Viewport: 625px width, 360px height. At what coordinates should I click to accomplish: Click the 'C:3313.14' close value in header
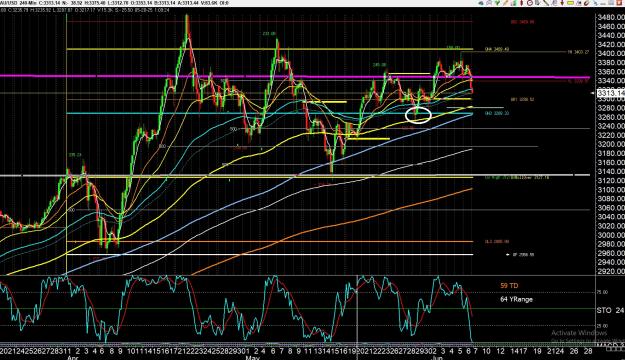coord(49,3)
